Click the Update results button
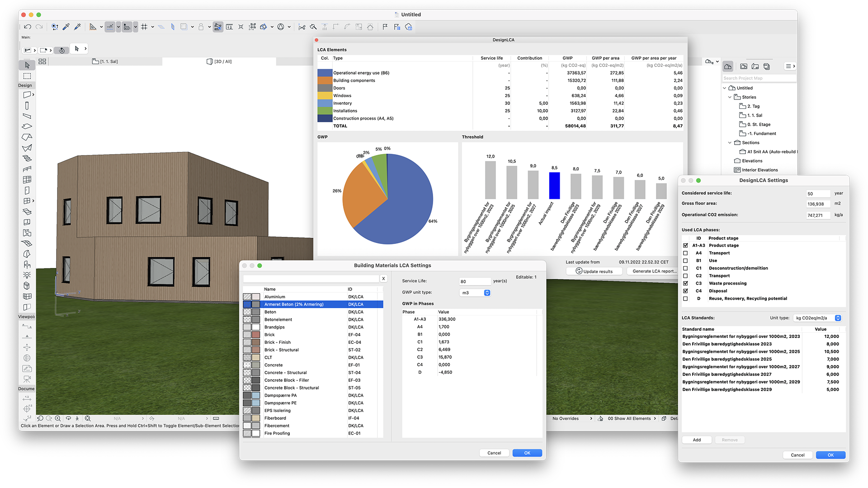This screenshot has height=488, width=868. 594,271
